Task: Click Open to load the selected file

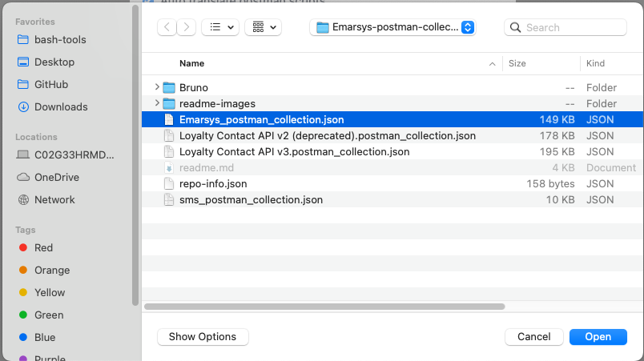Action: point(598,337)
